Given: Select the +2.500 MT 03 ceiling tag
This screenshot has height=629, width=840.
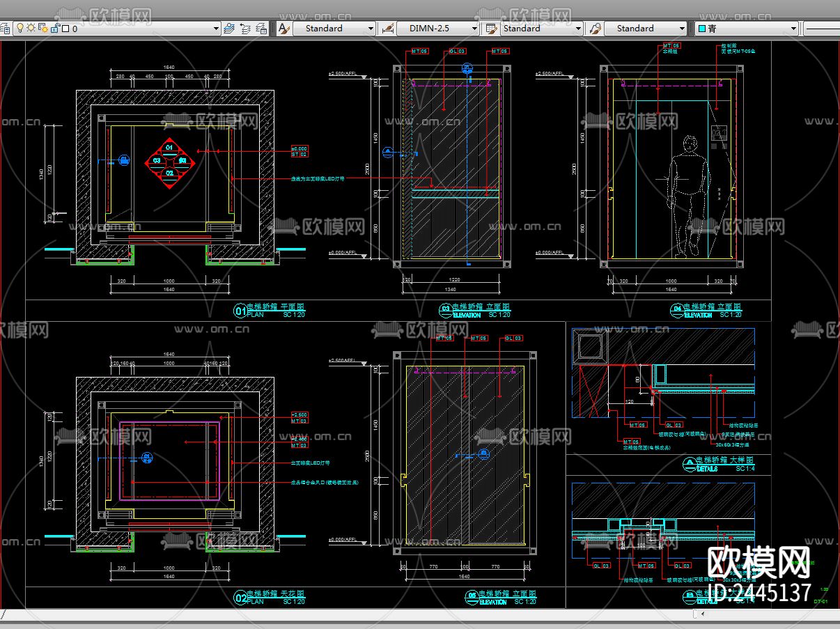Looking at the screenshot, I should [x=299, y=418].
